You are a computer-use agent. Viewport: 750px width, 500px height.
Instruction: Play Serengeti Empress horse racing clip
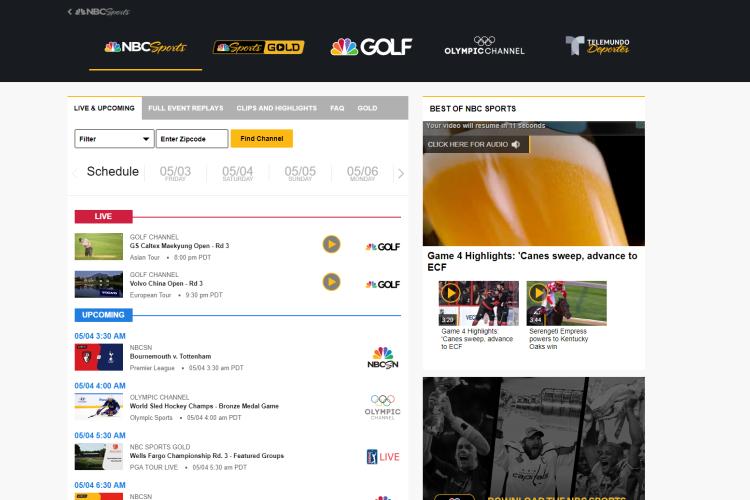[567, 303]
